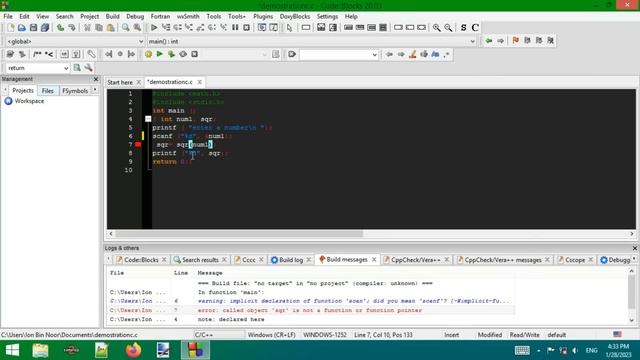
Task: Start debugger with Debug/Continue icon
Action: tap(154, 28)
